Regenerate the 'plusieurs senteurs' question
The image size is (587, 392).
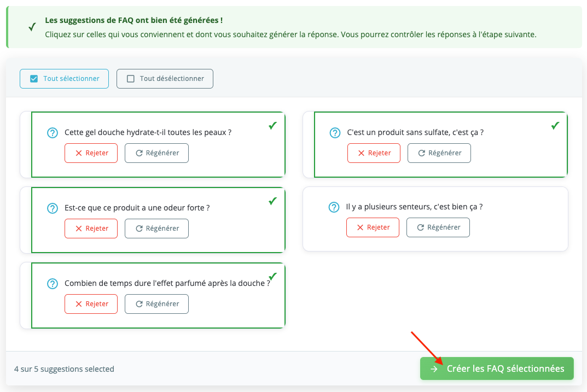438,227
